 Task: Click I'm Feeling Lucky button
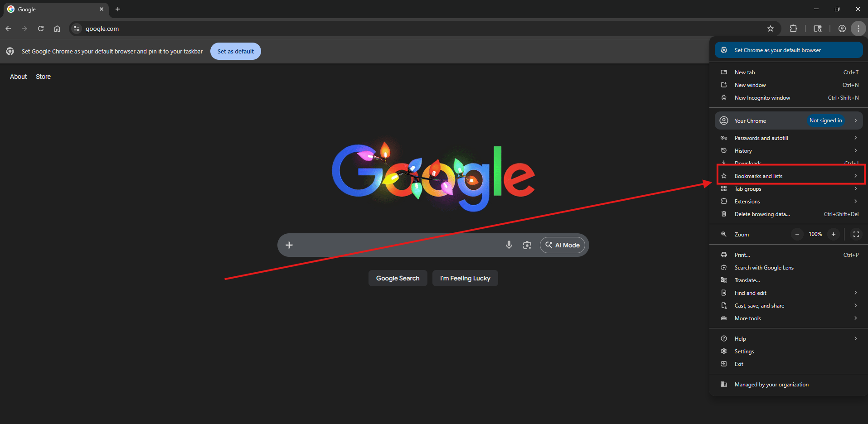pos(465,278)
